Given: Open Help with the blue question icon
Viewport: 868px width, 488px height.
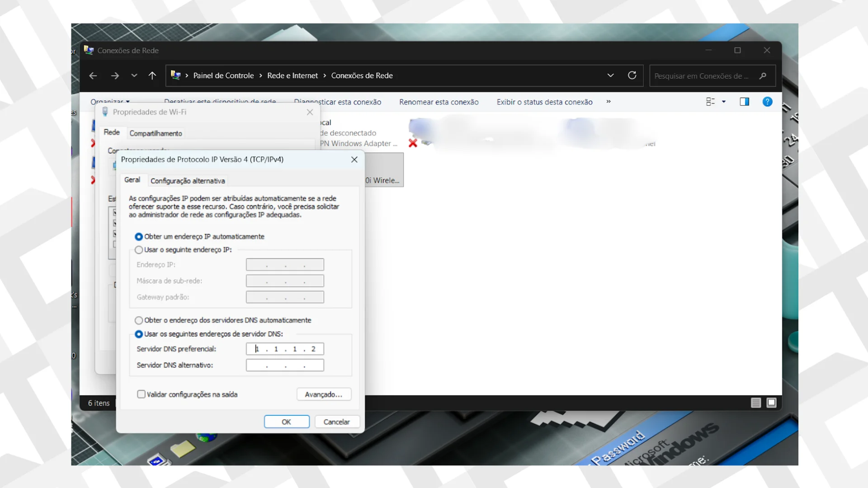Looking at the screenshot, I should [767, 102].
